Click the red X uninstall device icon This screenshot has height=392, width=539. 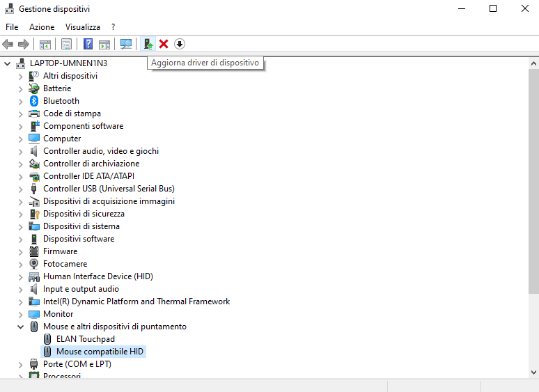[x=164, y=44]
